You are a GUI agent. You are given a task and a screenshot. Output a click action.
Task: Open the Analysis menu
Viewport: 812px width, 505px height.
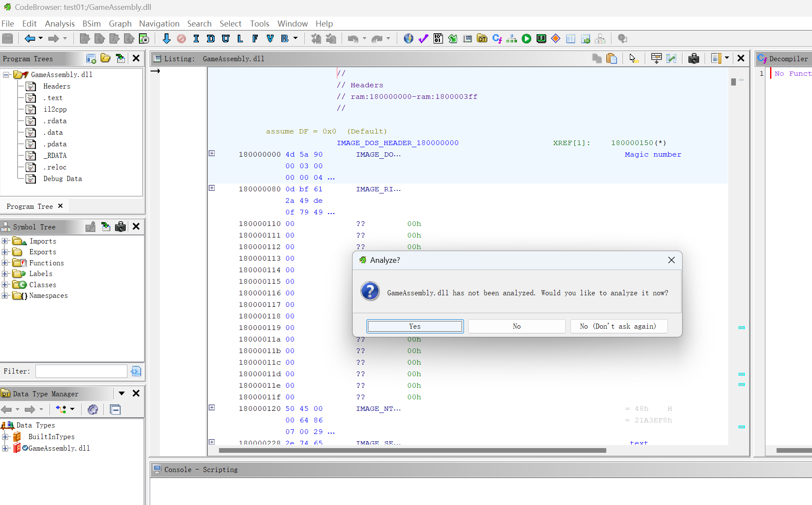tap(59, 24)
